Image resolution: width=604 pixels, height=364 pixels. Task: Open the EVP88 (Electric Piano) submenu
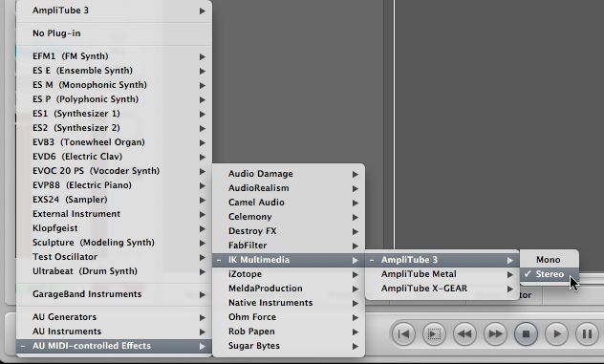click(114, 185)
